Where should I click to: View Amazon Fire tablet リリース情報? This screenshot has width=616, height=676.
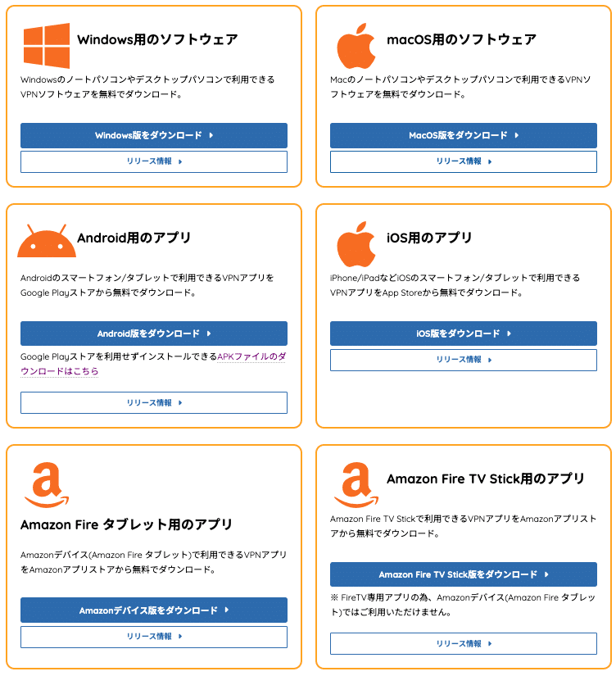pos(154,637)
